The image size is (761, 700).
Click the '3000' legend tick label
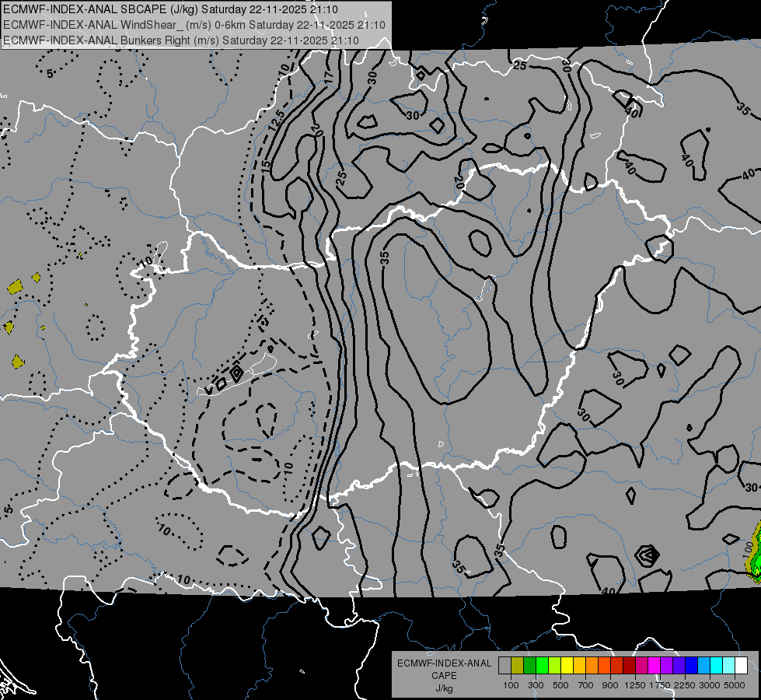click(x=710, y=685)
